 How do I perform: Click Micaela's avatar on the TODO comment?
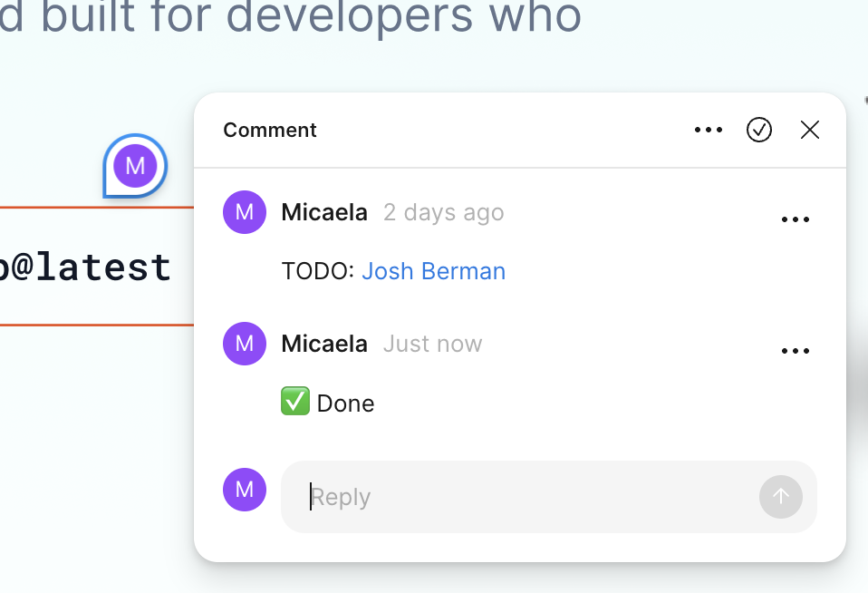click(244, 213)
